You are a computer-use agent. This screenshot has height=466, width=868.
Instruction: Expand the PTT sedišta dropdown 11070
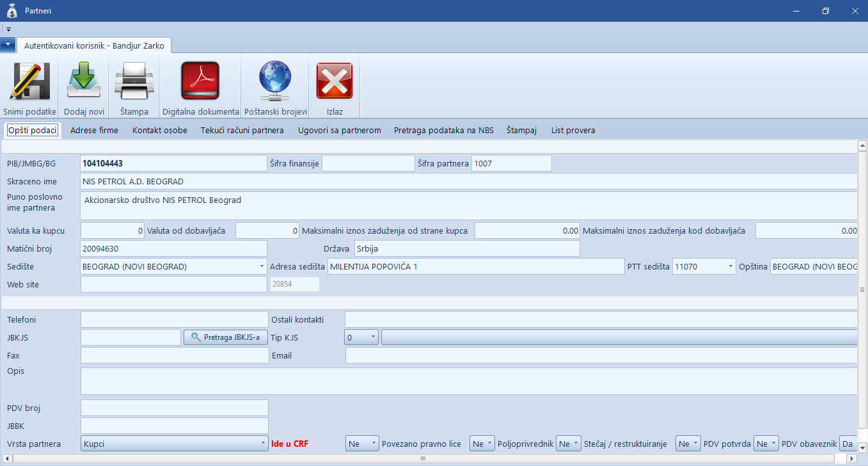(x=731, y=266)
